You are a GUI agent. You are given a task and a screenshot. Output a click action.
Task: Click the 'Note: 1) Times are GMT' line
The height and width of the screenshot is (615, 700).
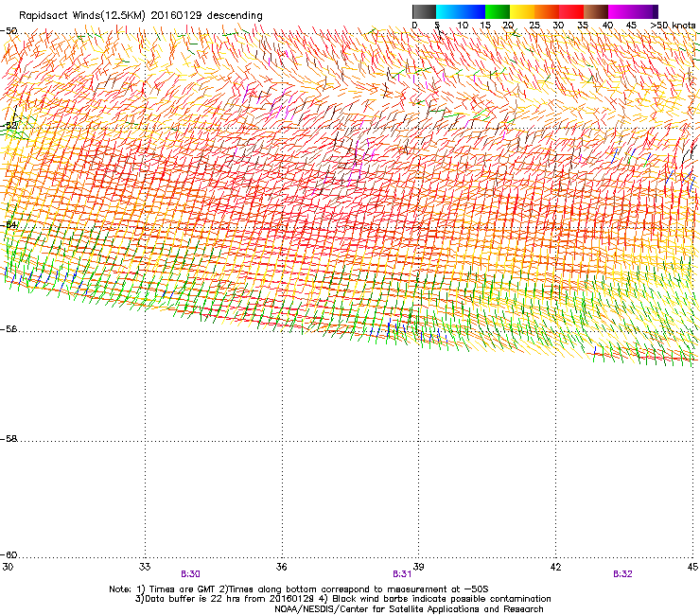(299, 589)
